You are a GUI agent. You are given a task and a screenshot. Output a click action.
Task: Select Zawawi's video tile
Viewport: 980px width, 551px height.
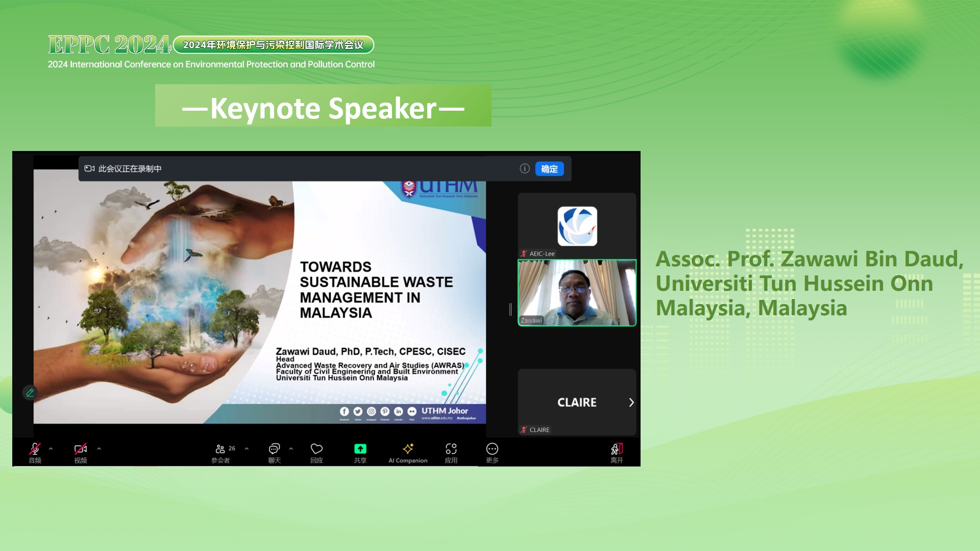click(577, 292)
